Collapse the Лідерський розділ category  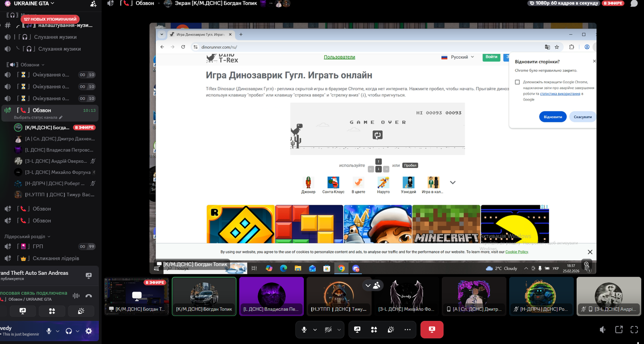pyautogui.click(x=27, y=236)
